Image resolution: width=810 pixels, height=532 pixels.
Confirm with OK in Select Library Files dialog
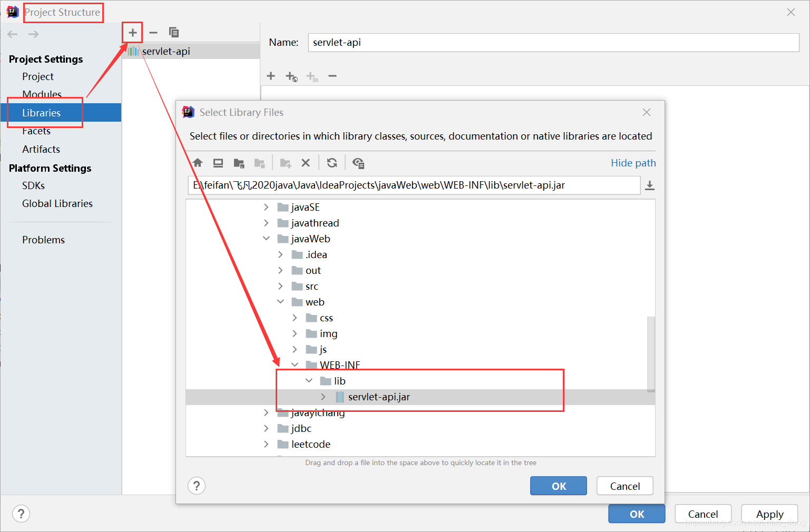tap(559, 486)
